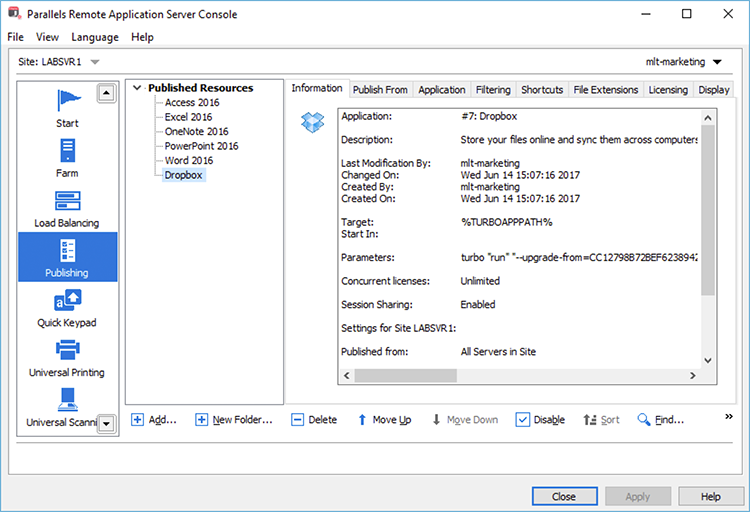This screenshot has height=512, width=750.
Task: Collapse the Published Resources tree
Action: click(x=137, y=88)
